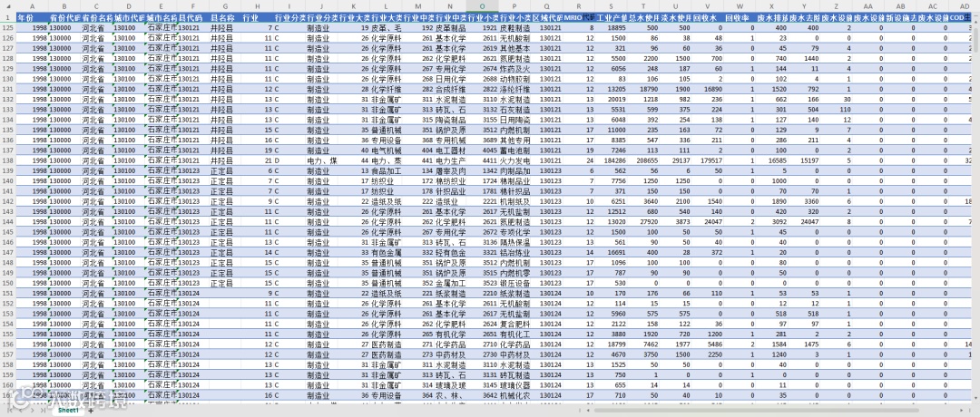Click cell containing 179517
Image resolution: width=980 pixels, height=417 pixels.
pyautogui.click(x=708, y=160)
